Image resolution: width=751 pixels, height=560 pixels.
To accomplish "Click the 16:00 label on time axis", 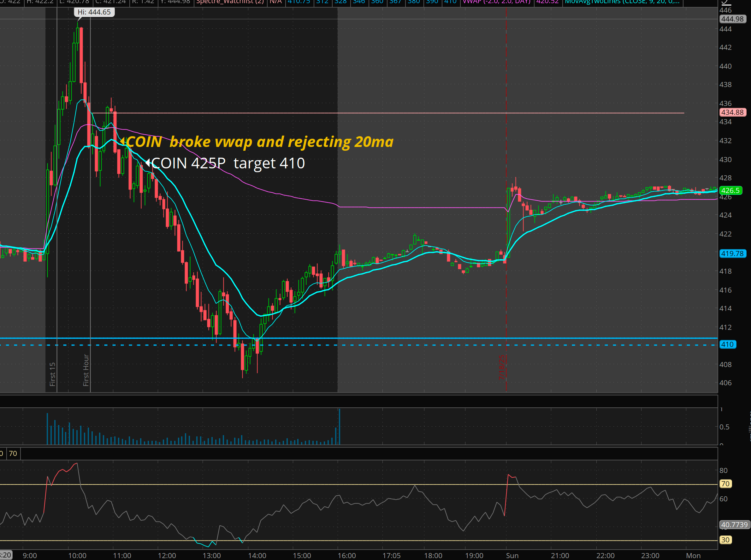I will click(x=347, y=556).
